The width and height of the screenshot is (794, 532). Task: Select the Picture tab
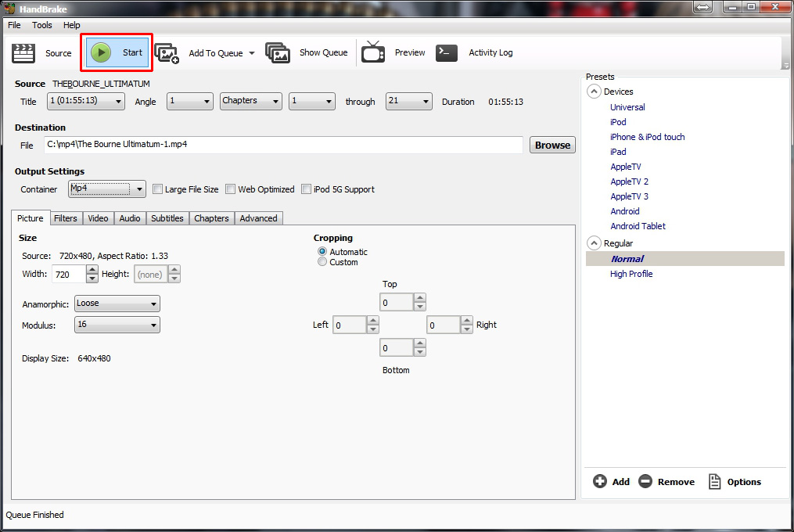[31, 217]
